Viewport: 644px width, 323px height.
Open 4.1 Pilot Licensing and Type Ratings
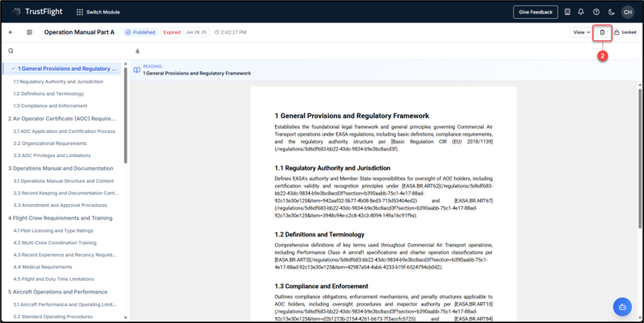click(x=53, y=231)
